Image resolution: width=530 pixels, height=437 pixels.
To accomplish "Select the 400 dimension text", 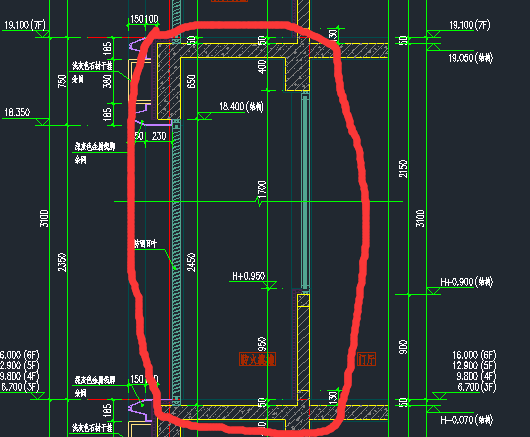I will [x=262, y=66].
